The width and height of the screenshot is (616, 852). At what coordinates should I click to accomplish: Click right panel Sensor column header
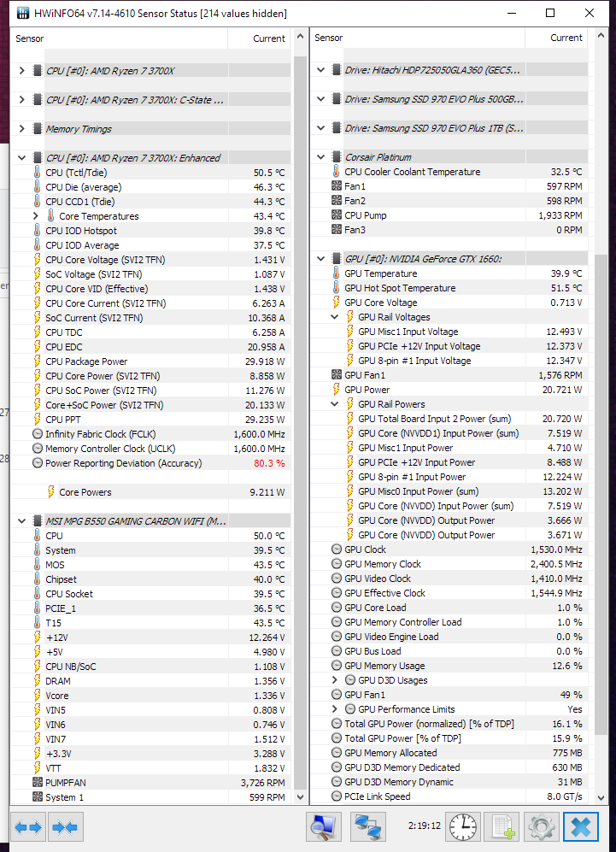click(x=418, y=38)
